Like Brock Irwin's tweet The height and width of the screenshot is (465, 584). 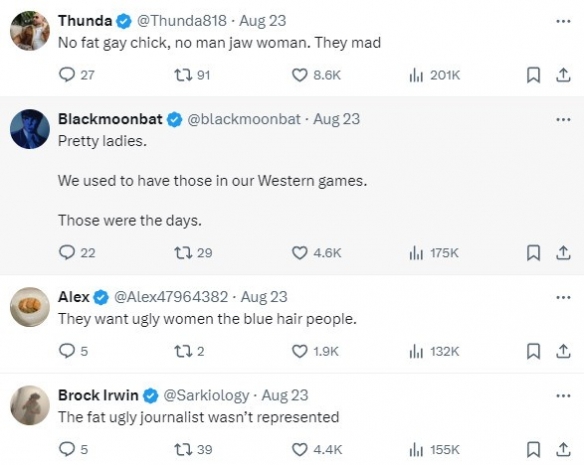coord(317,449)
